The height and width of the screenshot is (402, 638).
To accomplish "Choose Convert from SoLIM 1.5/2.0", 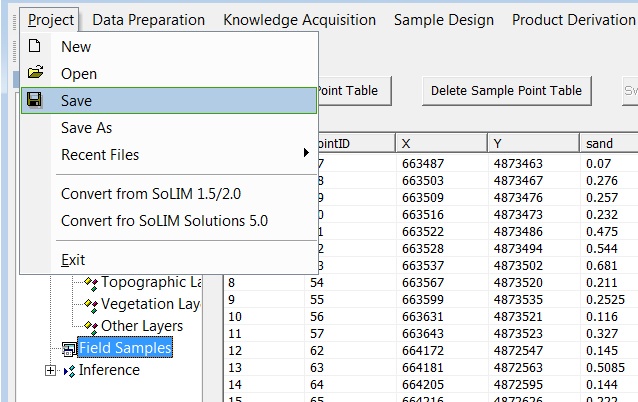I will [x=169, y=194].
